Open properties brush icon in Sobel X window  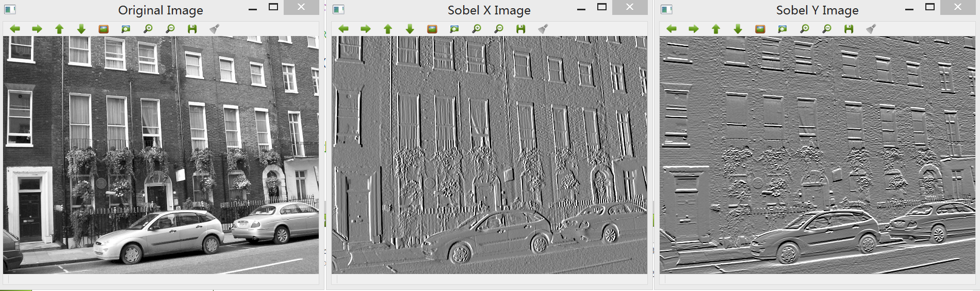point(543,29)
